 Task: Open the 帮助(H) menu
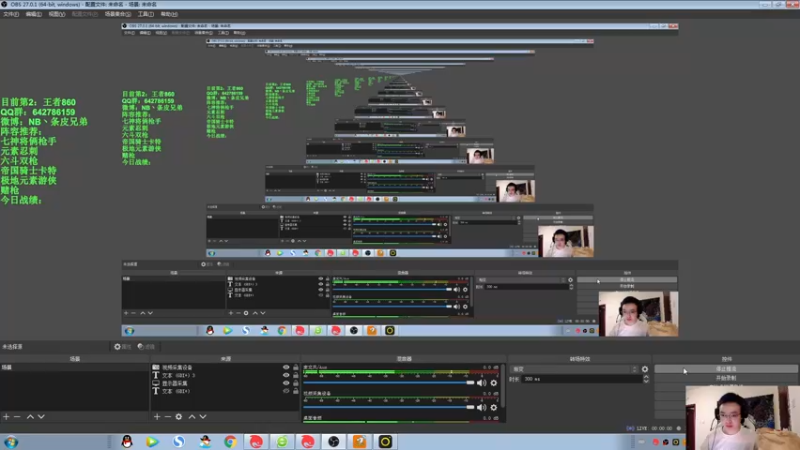[x=169, y=14]
